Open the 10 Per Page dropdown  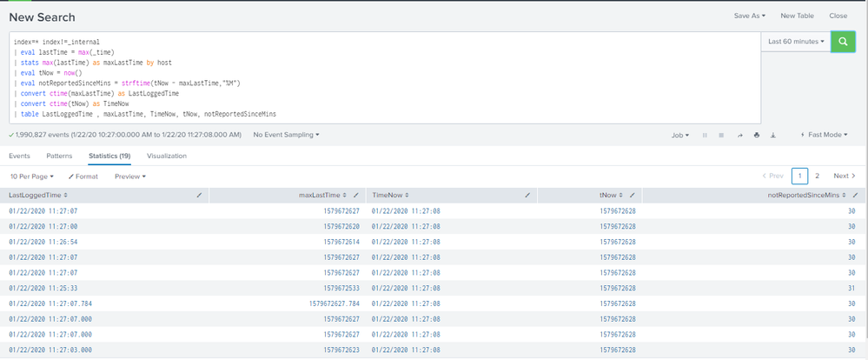[32, 177]
